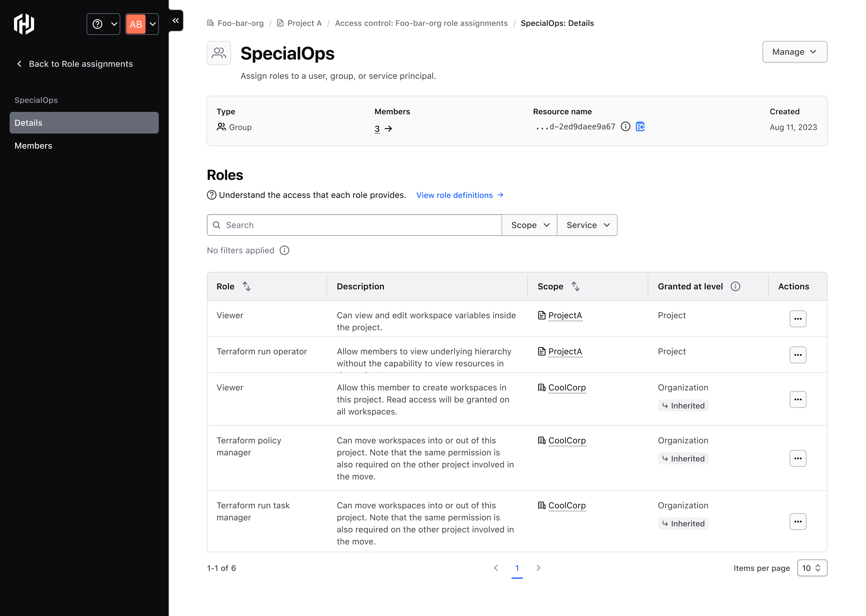Open the Manage dropdown
866x616 pixels.
(x=794, y=52)
